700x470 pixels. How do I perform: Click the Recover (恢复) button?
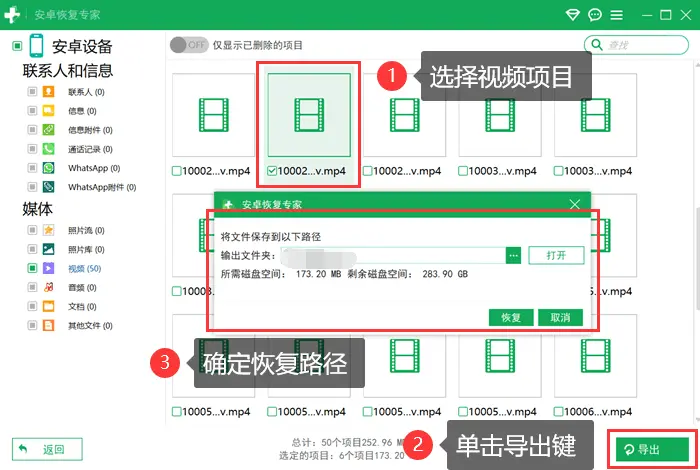511,317
